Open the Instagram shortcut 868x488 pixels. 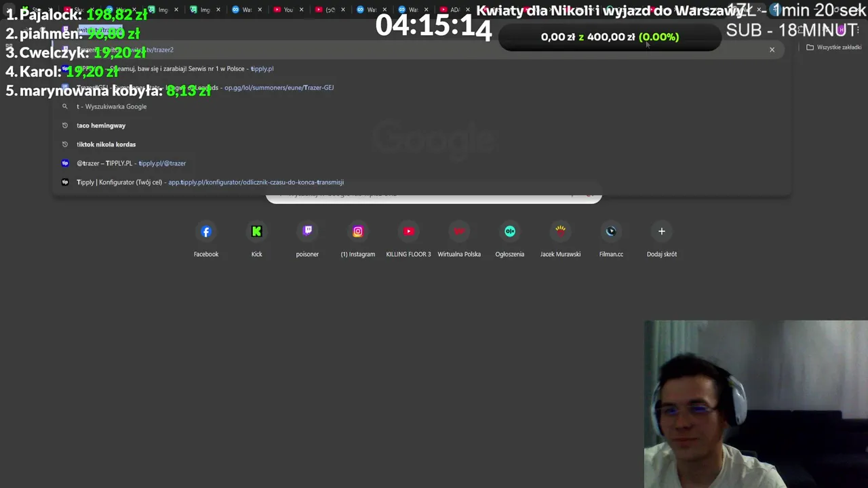click(358, 239)
